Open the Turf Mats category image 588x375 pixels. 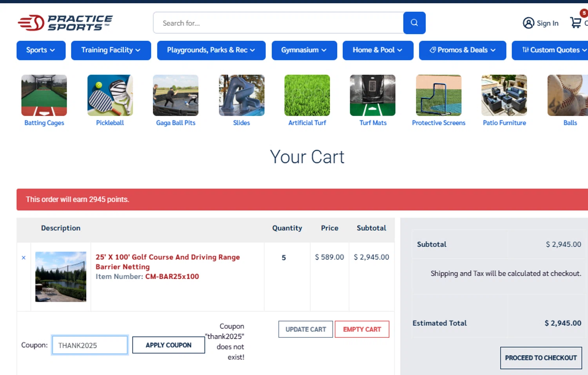pyautogui.click(x=373, y=95)
